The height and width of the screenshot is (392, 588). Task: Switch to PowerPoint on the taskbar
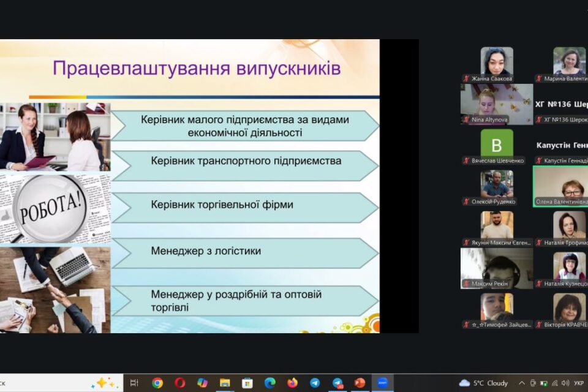[360, 383]
